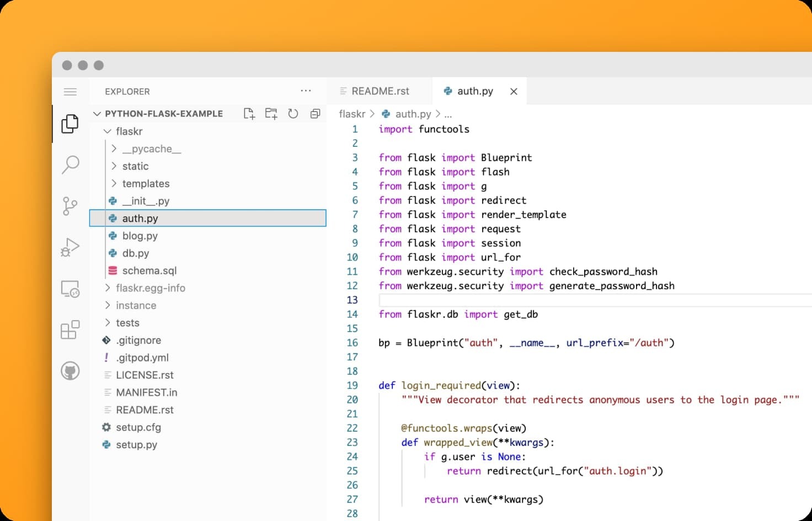Select schema.sql in the file tree
Screen dimensions: 812x521
[149, 270]
